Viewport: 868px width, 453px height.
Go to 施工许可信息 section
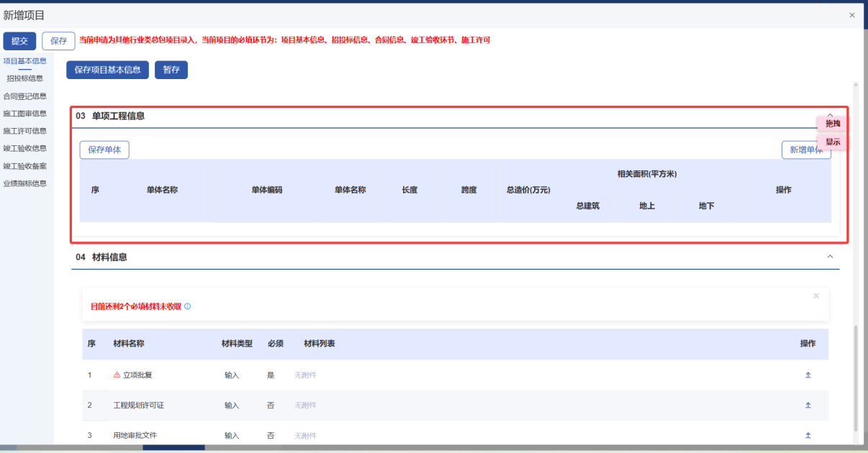(x=25, y=131)
